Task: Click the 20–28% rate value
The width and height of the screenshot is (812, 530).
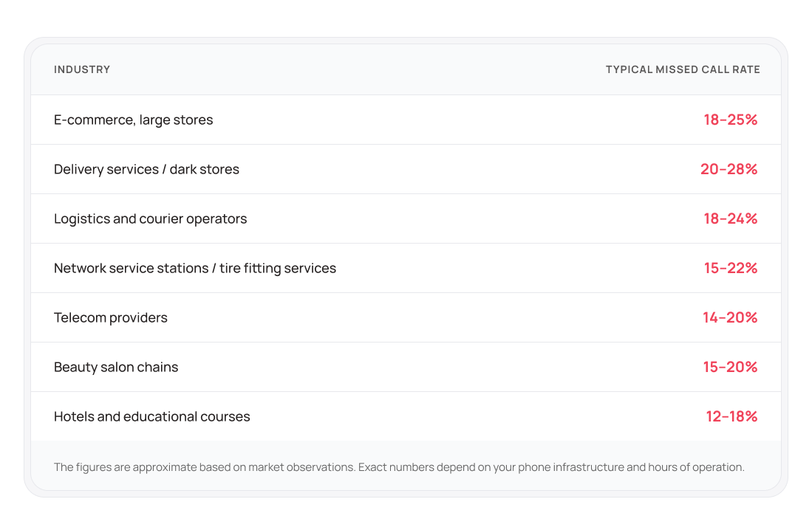Action: point(729,169)
